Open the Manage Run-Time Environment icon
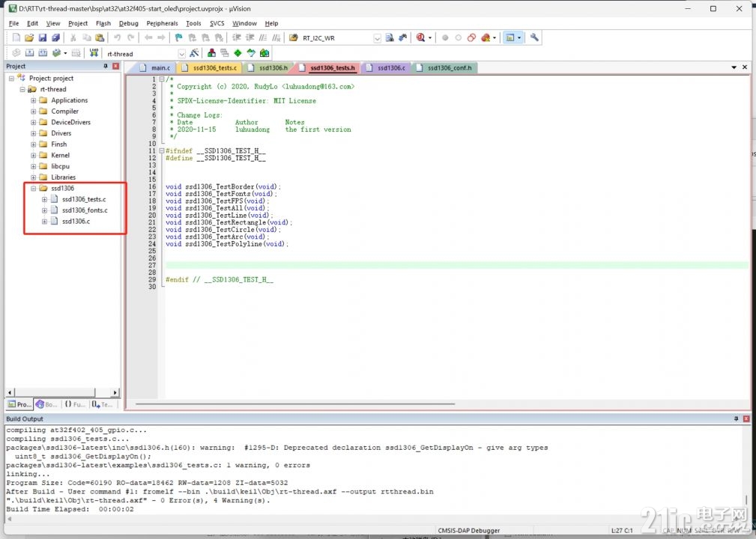Viewport: 756px width, 539px height. [238, 53]
